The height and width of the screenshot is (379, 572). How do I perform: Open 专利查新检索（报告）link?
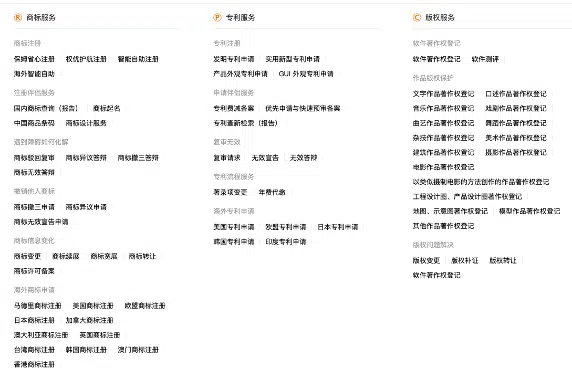(246, 123)
